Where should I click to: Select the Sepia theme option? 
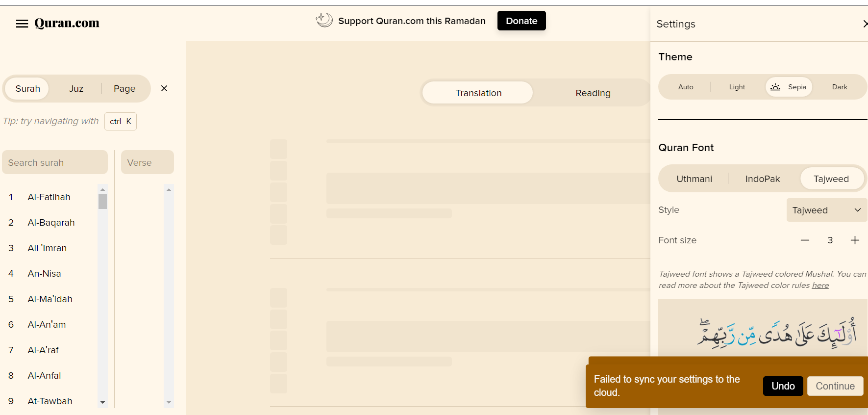pyautogui.click(x=789, y=87)
